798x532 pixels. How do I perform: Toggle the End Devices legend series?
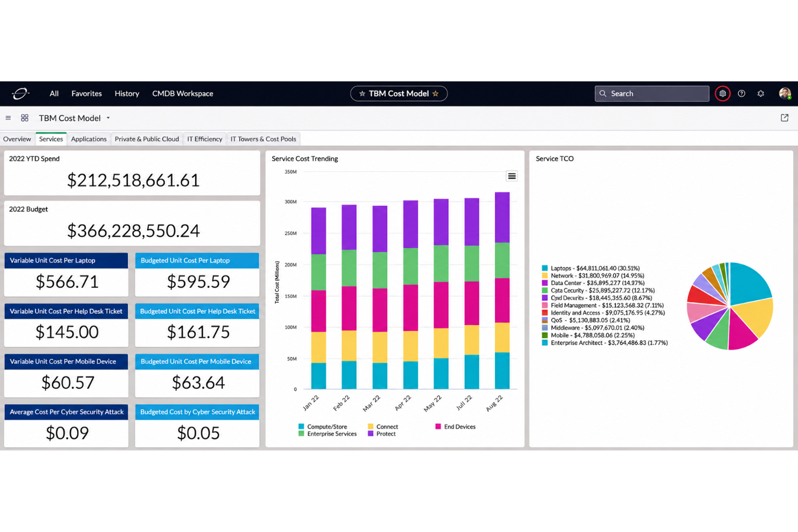click(456, 427)
